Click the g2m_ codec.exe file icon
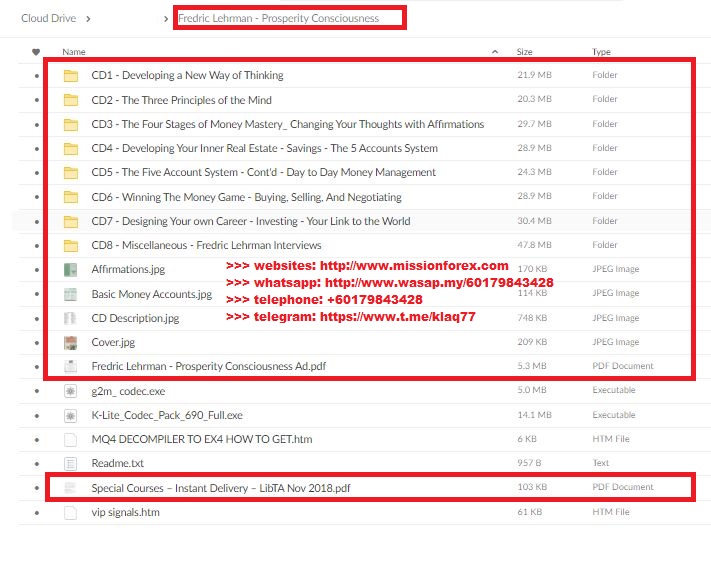 click(70, 391)
